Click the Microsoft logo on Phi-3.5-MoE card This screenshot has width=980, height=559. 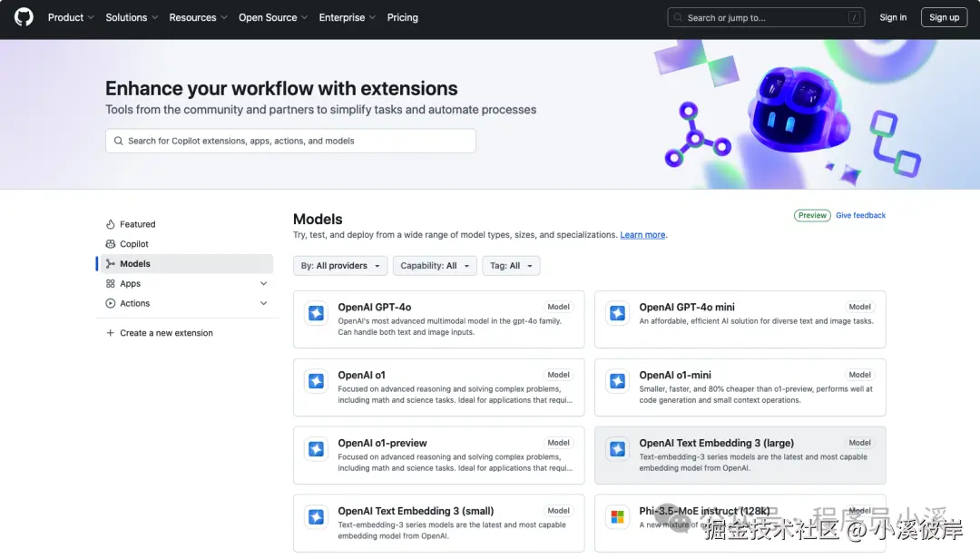(618, 517)
